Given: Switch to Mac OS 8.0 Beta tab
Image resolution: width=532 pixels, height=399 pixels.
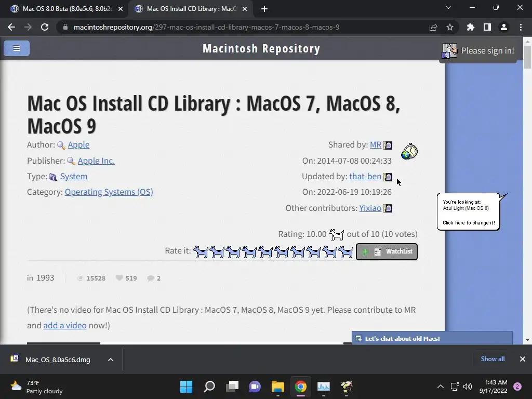Looking at the screenshot, I should click(67, 9).
